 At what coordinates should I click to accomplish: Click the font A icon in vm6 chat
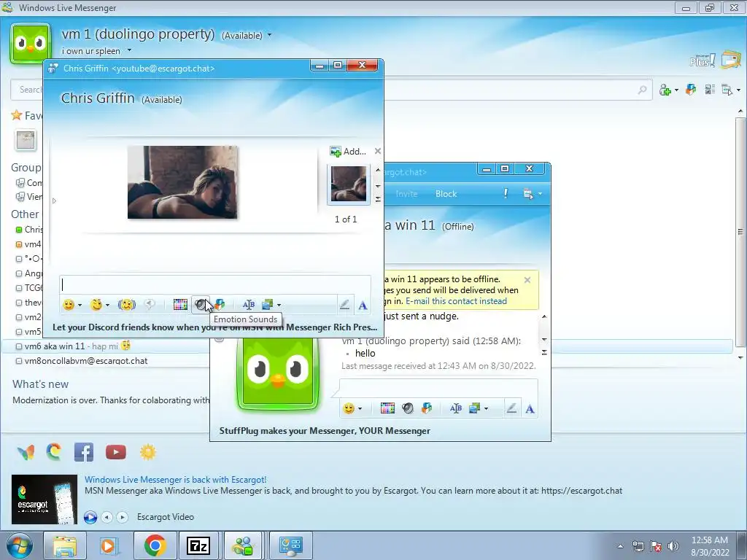[530, 409]
